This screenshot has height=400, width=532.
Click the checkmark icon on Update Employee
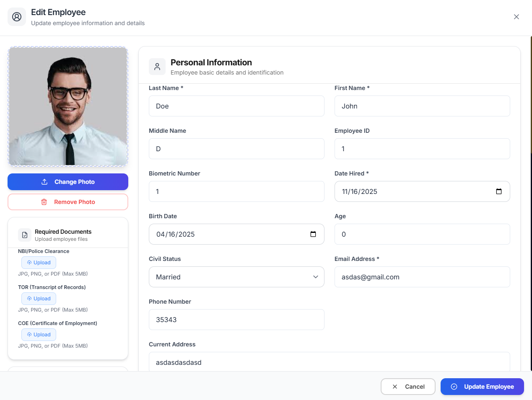click(454, 387)
